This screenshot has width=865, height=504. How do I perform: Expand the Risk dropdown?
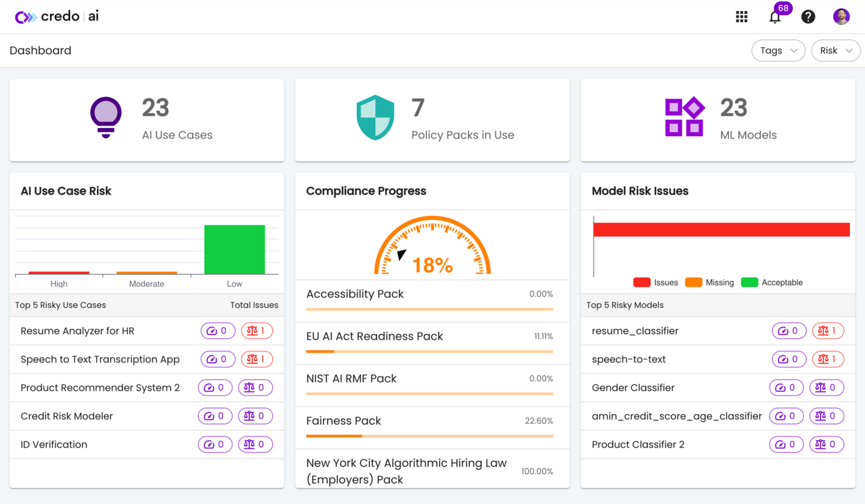click(836, 51)
